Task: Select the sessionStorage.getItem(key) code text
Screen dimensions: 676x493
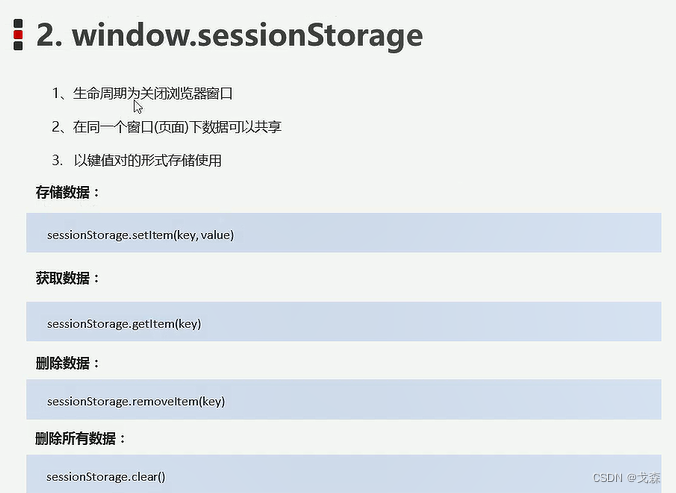Action: click(124, 324)
